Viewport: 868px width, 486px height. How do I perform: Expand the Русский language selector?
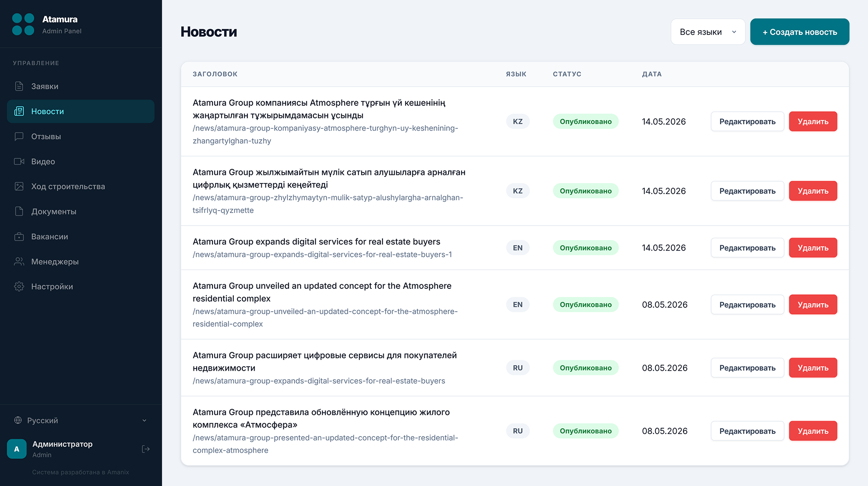pyautogui.click(x=80, y=420)
